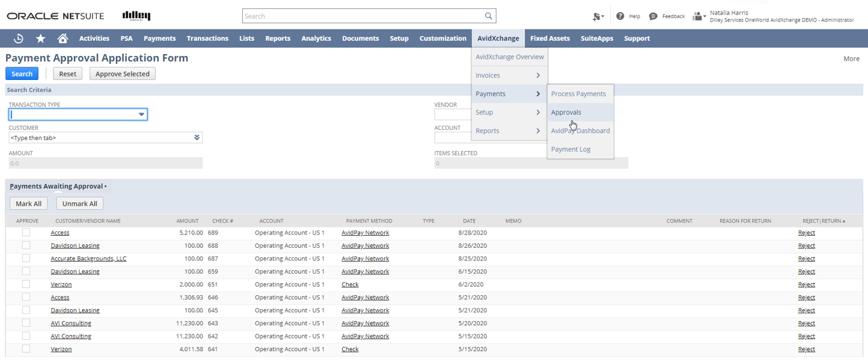Viewport: 868px width, 362px height.
Task: Mark the approve checkbox for check 646
Action: (x=26, y=297)
